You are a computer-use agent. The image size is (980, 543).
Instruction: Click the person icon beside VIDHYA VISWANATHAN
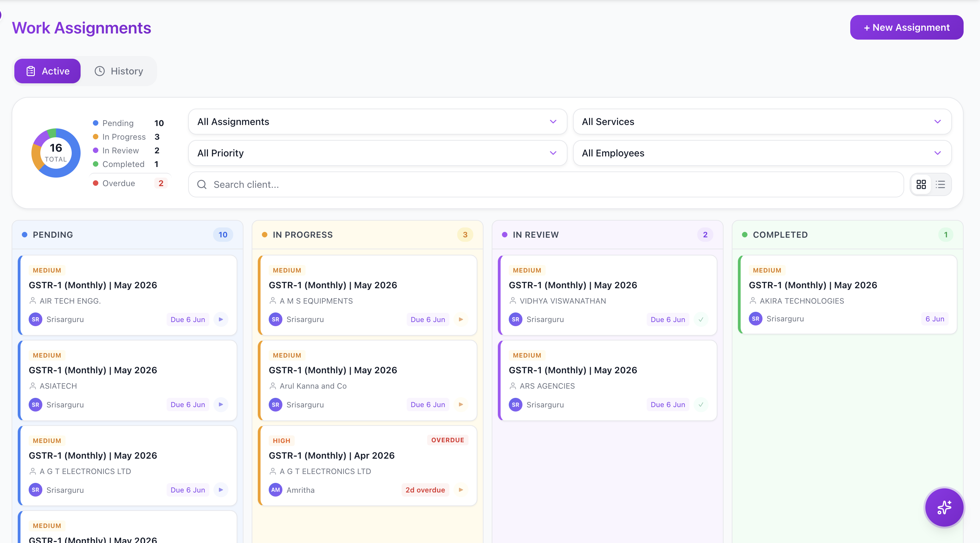513,301
